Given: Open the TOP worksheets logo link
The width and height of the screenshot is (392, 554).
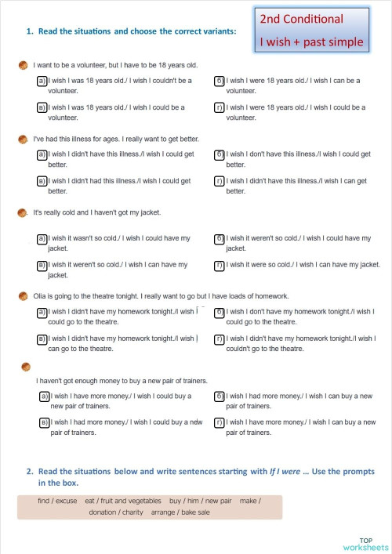Looking at the screenshot, I should [x=366, y=544].
